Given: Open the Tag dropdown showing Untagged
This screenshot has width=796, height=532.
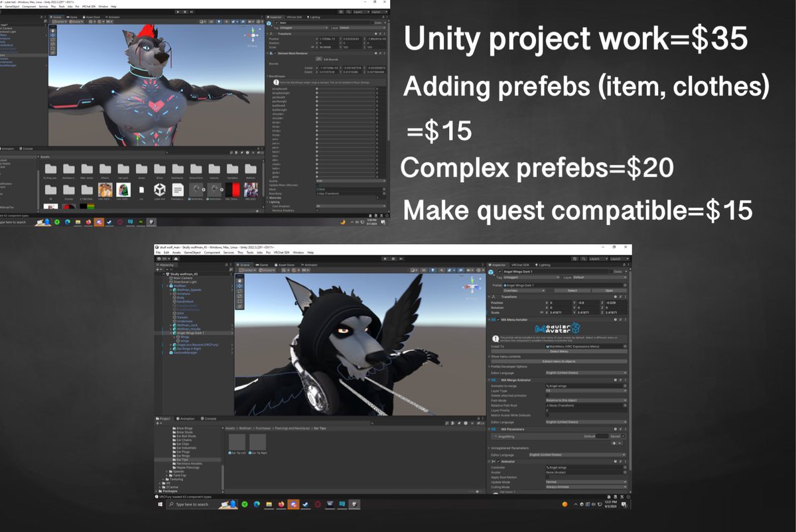Looking at the screenshot, I should pos(531,277).
